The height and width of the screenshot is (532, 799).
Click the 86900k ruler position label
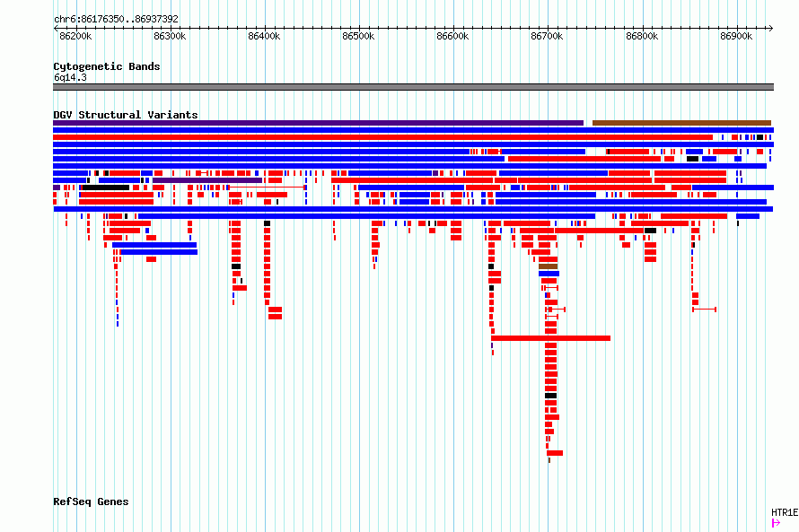click(736, 36)
